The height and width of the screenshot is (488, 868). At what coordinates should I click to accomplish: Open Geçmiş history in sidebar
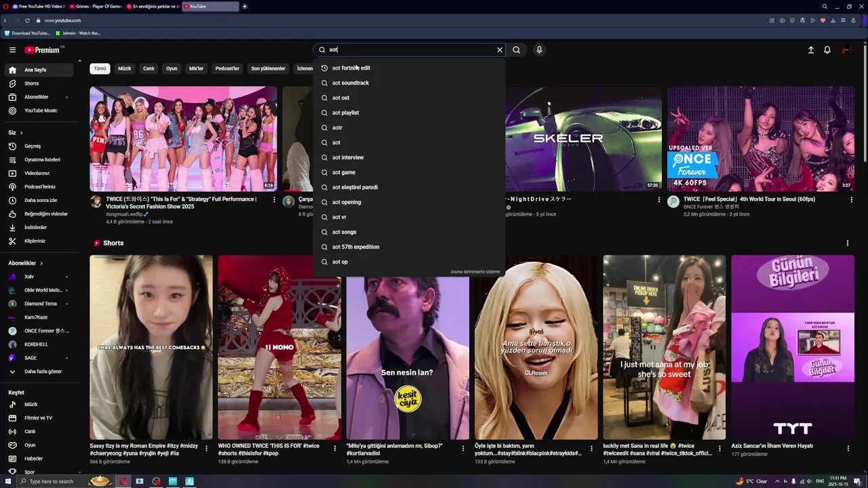coord(40,146)
